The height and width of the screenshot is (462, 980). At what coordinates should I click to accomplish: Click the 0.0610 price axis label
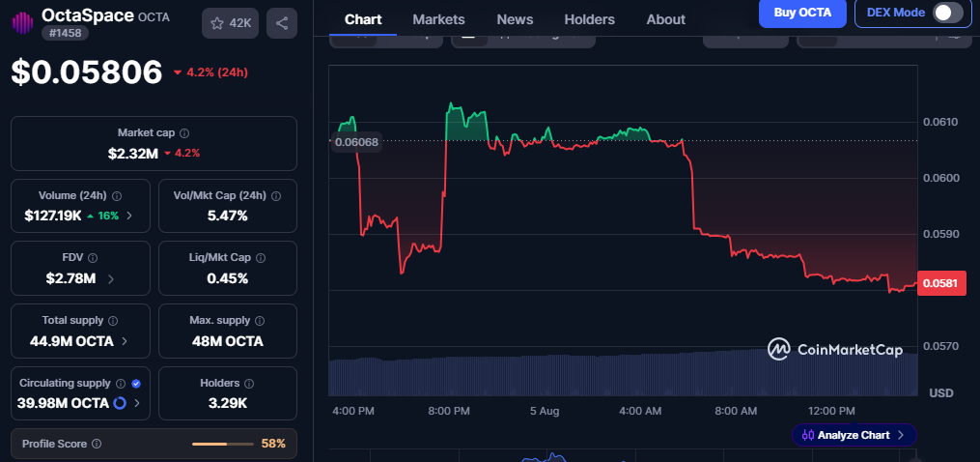940,122
